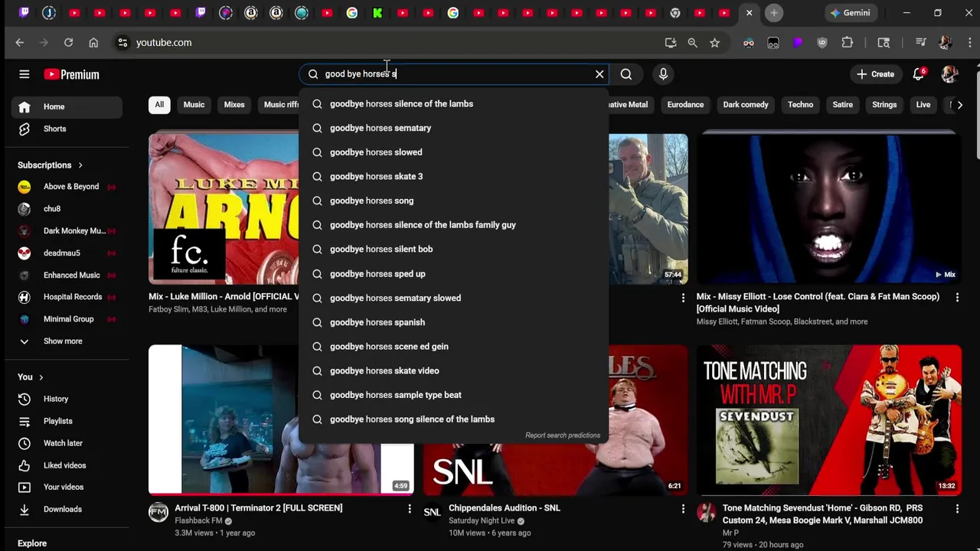Open the deadmau5 channel
980x551 pixels.
click(x=61, y=253)
